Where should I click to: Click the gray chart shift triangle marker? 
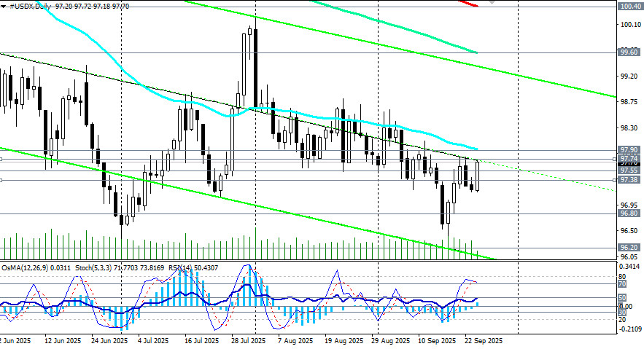click(492, 2)
